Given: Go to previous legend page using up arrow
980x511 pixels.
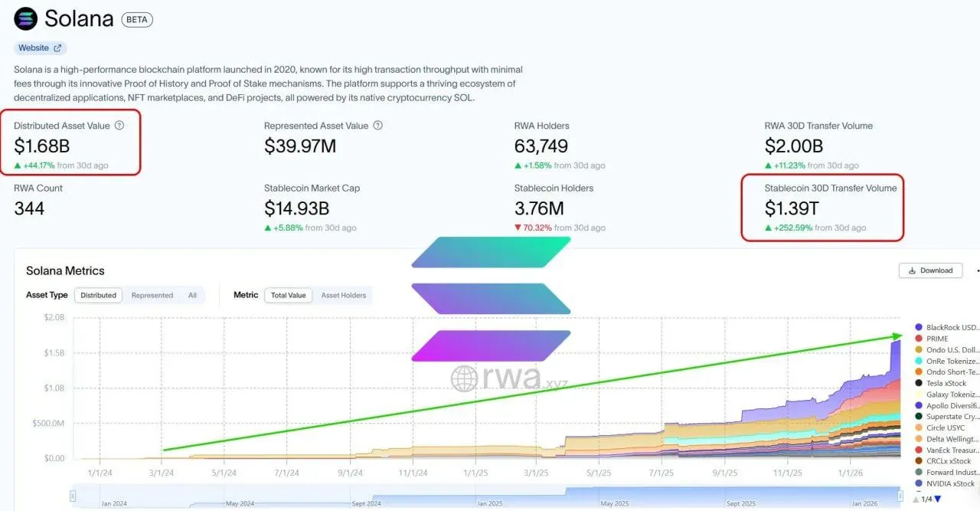Looking at the screenshot, I should [x=916, y=499].
